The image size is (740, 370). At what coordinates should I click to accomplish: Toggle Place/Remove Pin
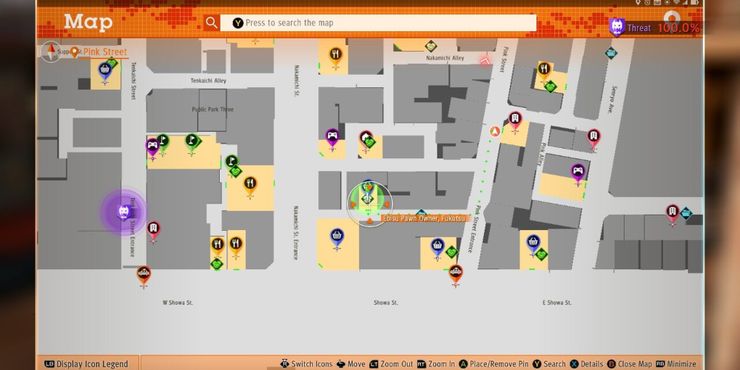coord(494,364)
